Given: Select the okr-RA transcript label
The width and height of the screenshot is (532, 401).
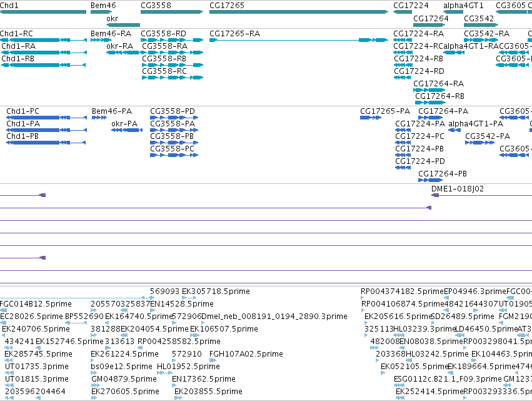Looking at the screenshot, I should coord(120,46).
